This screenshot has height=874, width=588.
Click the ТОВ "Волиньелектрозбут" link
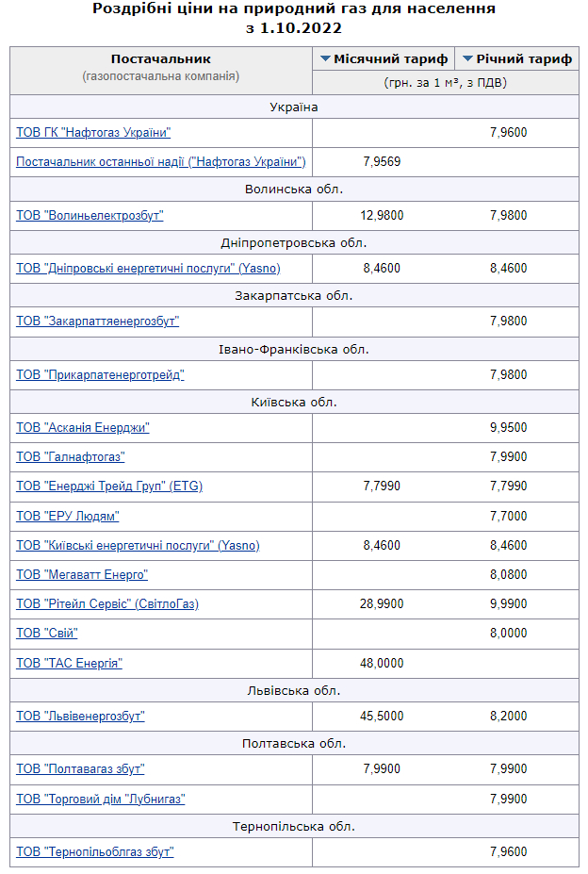click(90, 215)
